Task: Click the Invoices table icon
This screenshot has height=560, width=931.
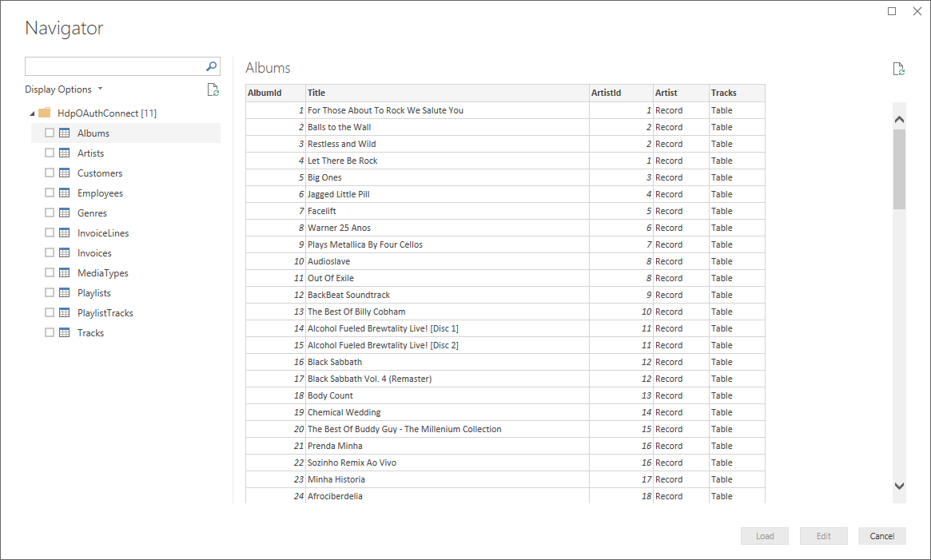Action: click(65, 252)
